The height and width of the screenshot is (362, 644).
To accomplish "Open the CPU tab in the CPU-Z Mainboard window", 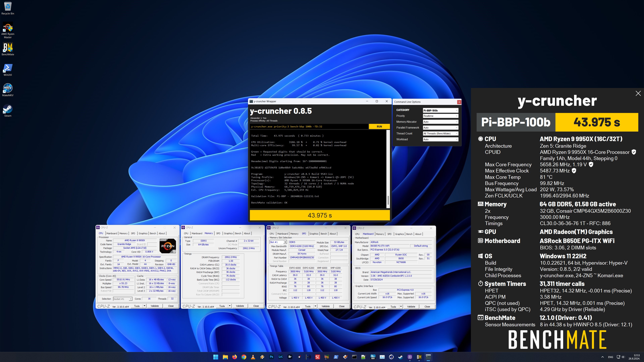I will point(357,234).
